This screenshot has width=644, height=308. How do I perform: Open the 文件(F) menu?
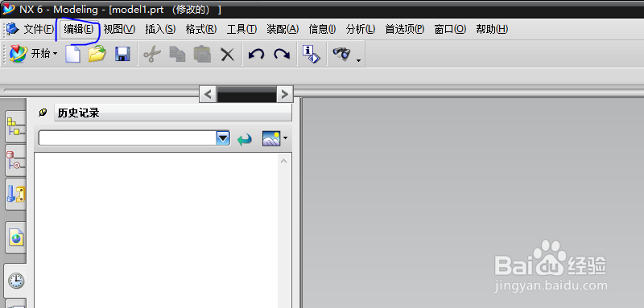click(39, 29)
